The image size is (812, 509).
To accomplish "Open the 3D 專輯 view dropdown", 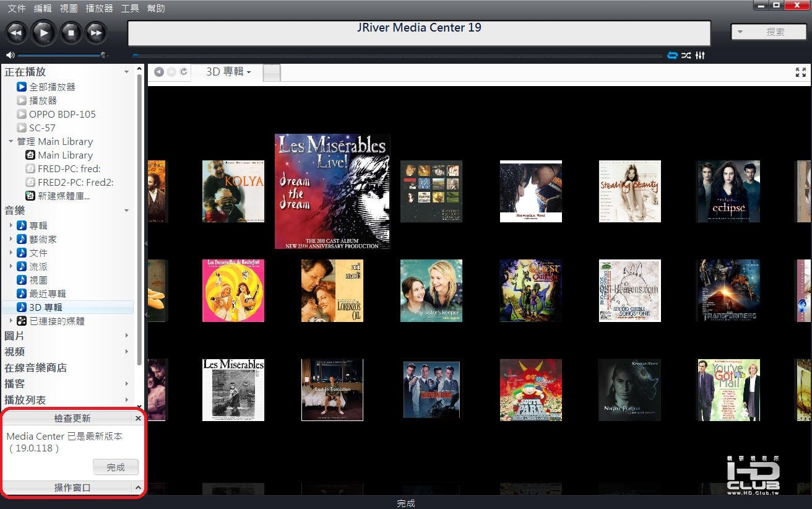I will pos(249,72).
